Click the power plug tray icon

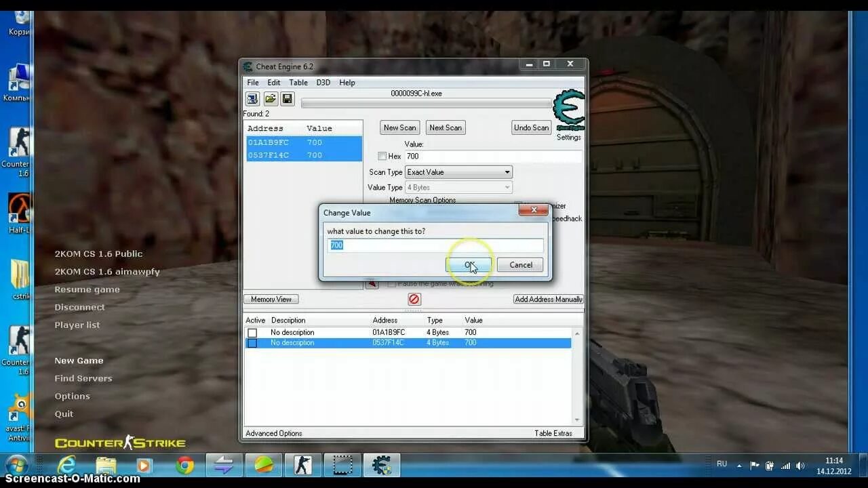(770, 466)
